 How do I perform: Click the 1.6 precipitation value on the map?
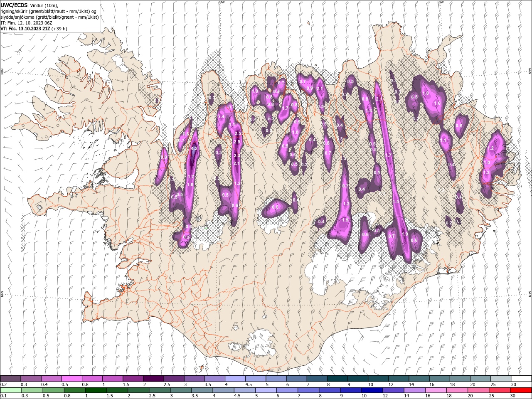[190, 185]
